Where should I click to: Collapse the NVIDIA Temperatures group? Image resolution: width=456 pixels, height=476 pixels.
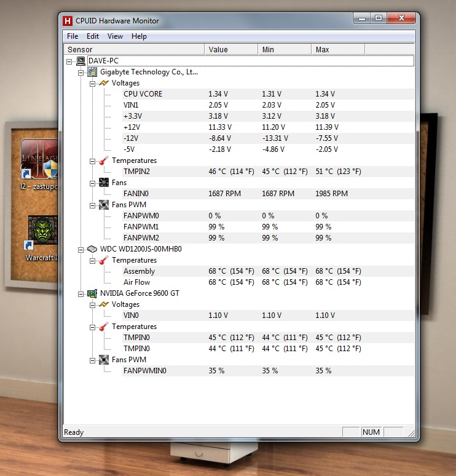tap(92, 327)
